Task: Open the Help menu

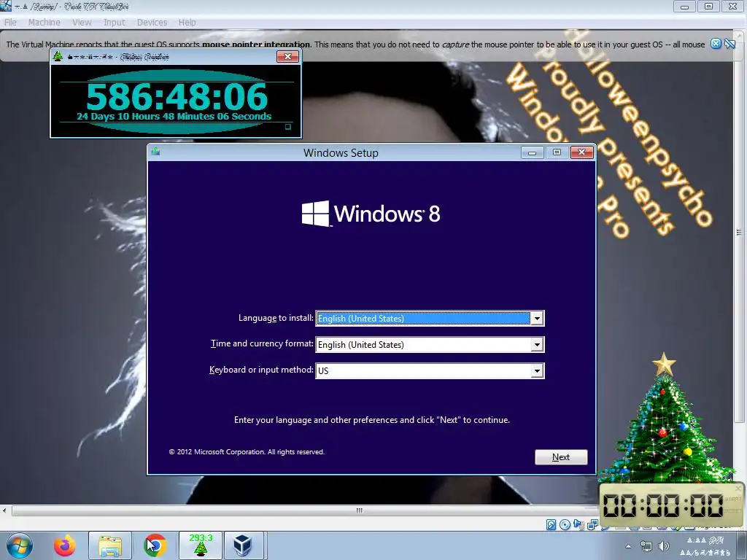Action: pyautogui.click(x=187, y=23)
